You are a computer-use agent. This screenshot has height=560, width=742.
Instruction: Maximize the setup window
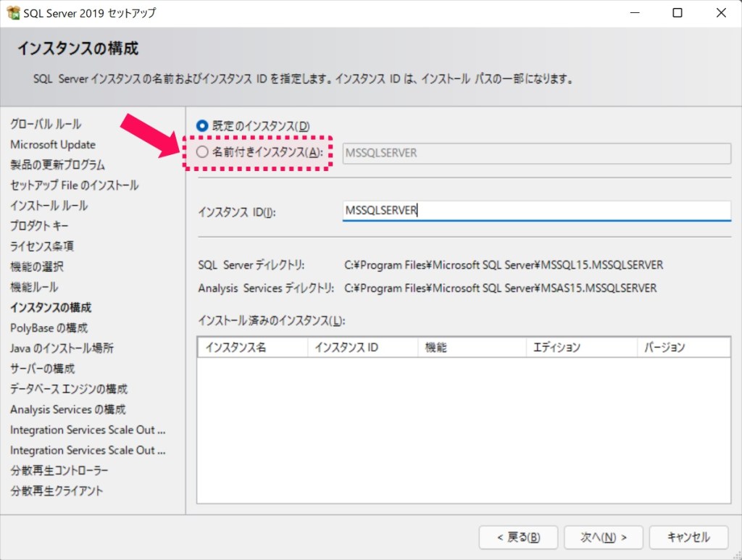[678, 13]
